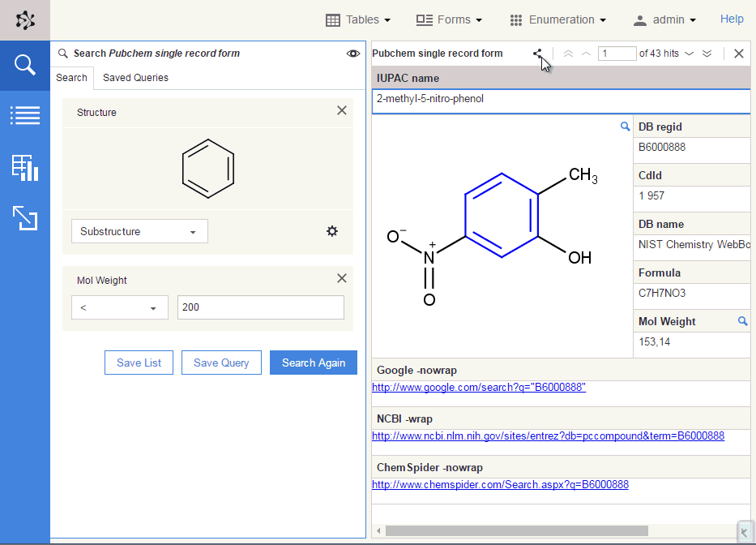Open the table chart view sidebar icon

[25, 167]
